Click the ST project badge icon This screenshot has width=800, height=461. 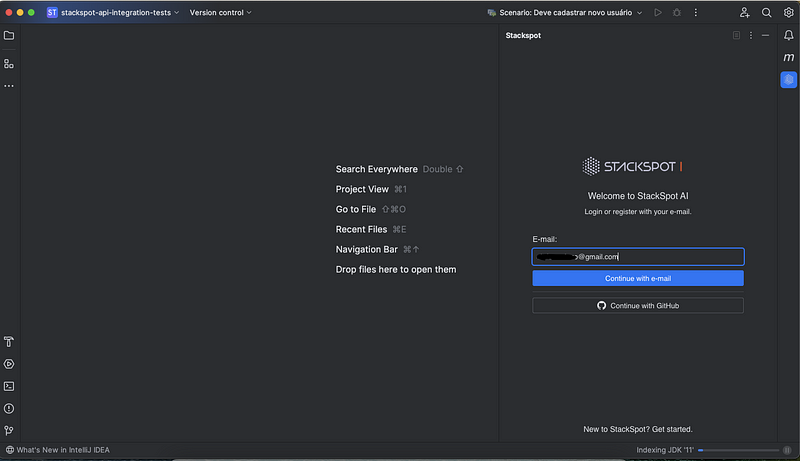pyautogui.click(x=52, y=12)
